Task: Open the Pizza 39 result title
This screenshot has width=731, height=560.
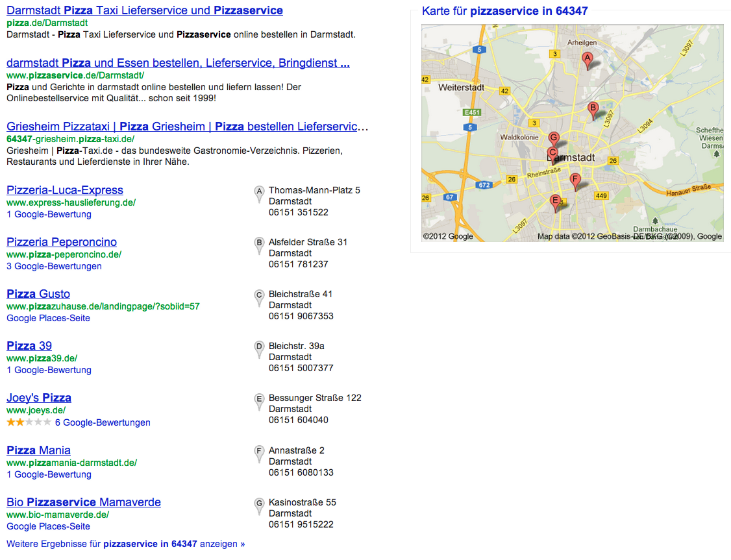Action: click(x=29, y=346)
